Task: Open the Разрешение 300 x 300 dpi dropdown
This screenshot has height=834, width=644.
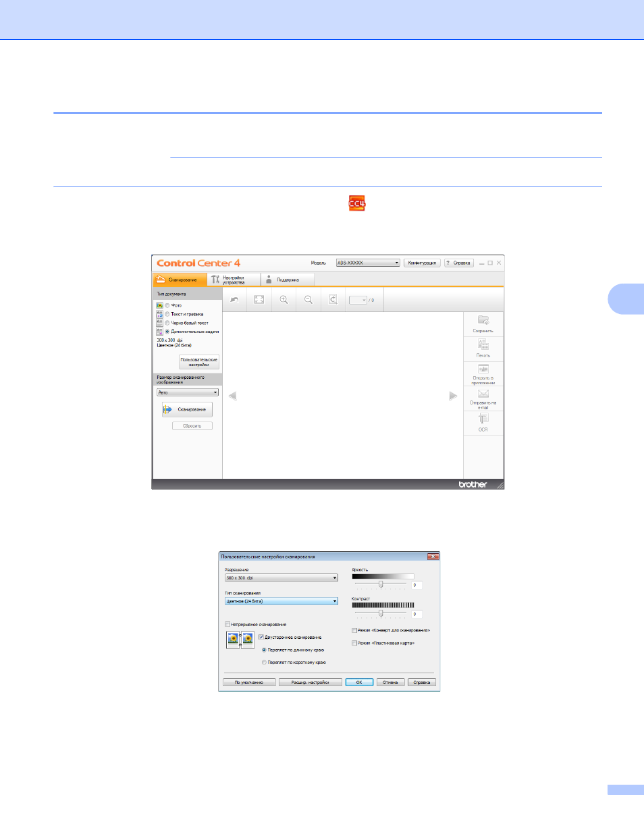Action: tap(281, 578)
